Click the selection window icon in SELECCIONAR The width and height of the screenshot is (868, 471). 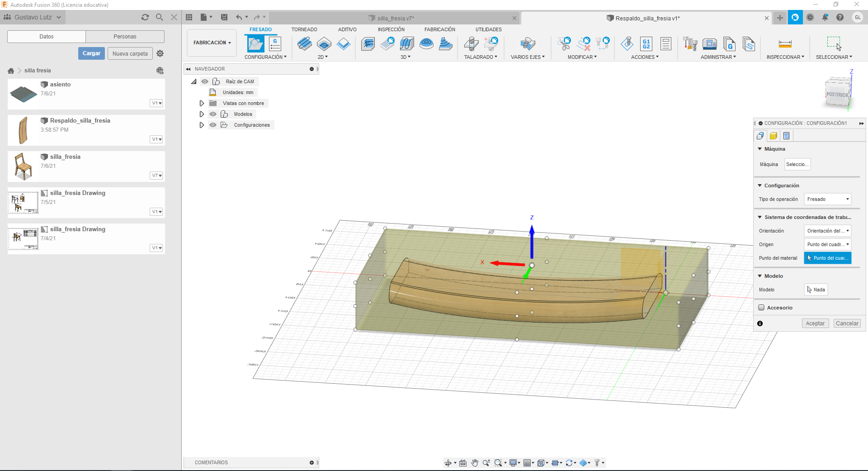click(x=834, y=43)
